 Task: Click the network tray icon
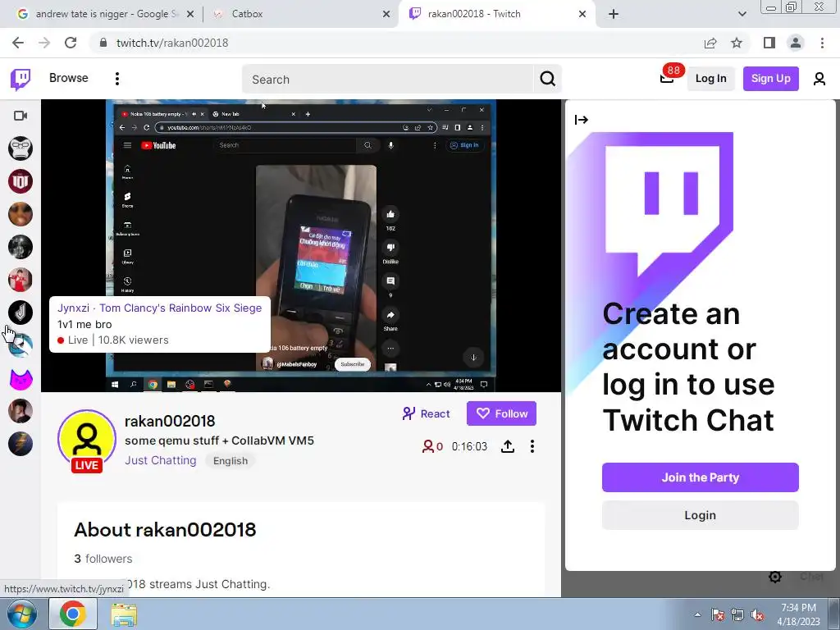point(737,614)
